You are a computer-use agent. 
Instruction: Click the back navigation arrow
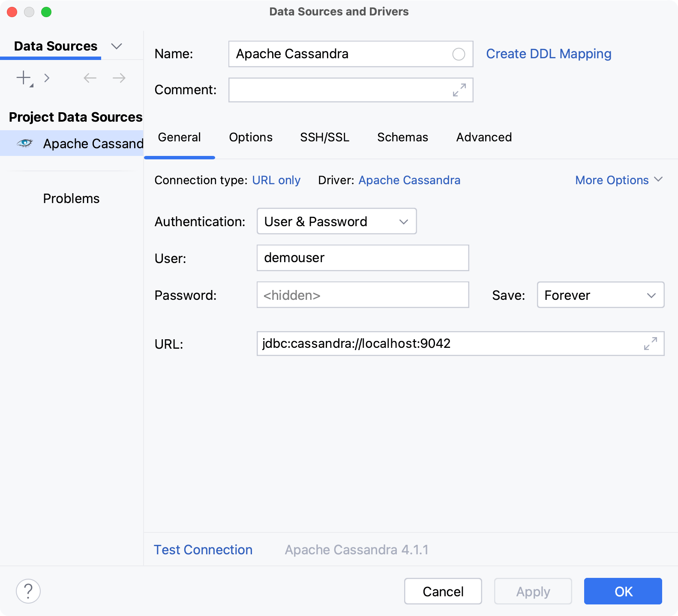(x=90, y=78)
